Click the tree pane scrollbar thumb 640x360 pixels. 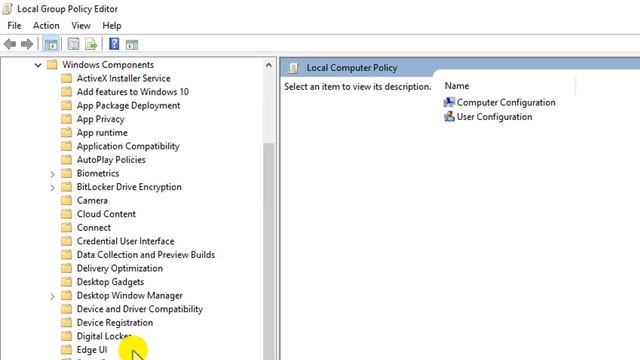pos(268,251)
